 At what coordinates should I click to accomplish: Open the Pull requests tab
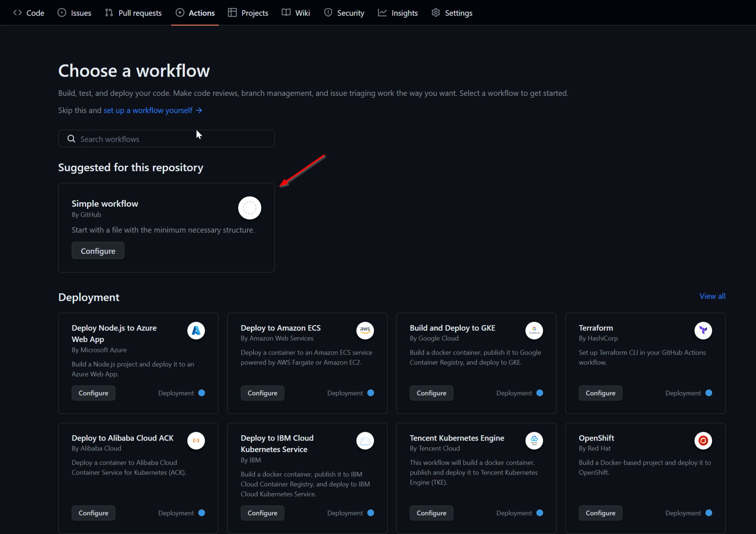[133, 13]
